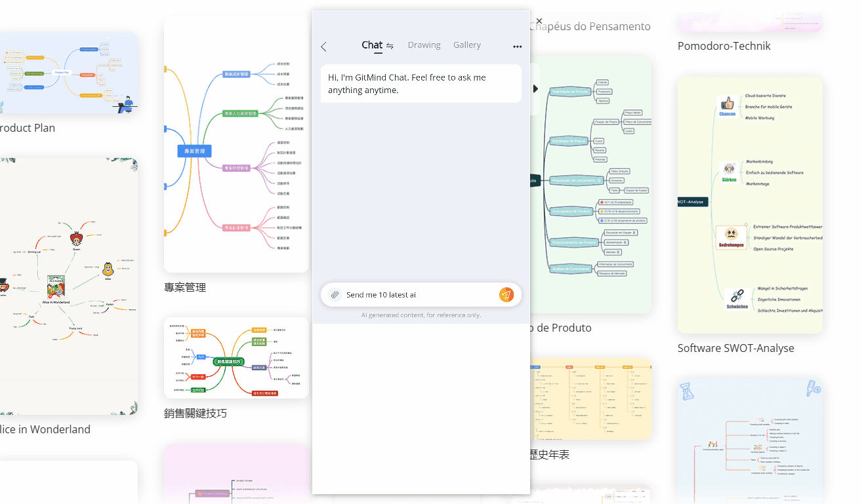Open the 銷售關鍵技巧 template thumbnail
862x504 pixels.
point(236,358)
